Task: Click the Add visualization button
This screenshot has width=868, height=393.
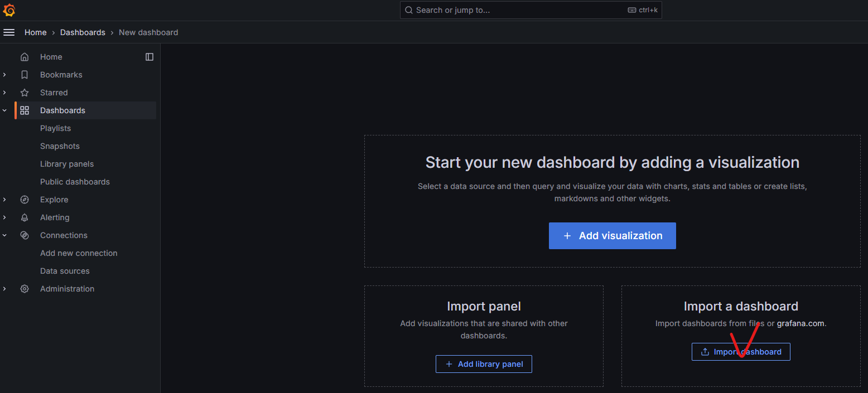Action: pos(612,235)
